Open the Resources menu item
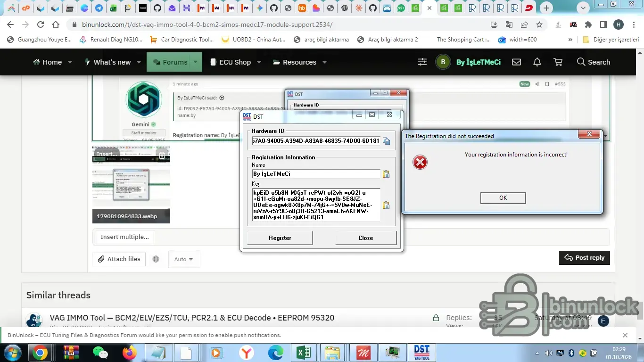644x362 pixels. [295, 62]
